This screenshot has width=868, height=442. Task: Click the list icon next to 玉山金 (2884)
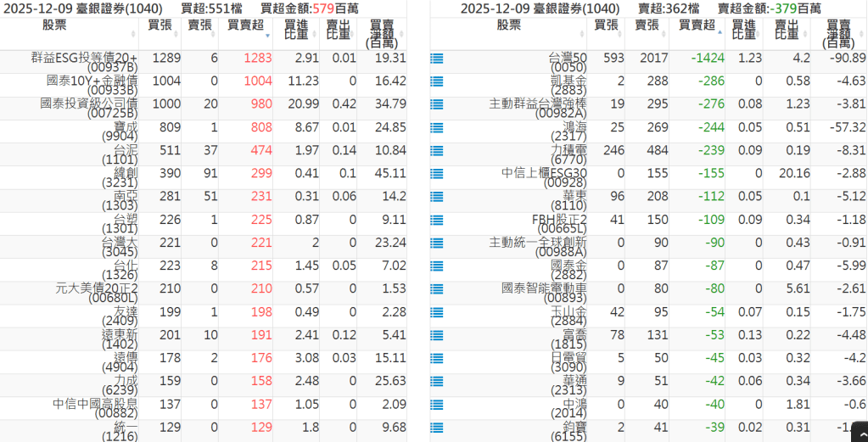437,313
